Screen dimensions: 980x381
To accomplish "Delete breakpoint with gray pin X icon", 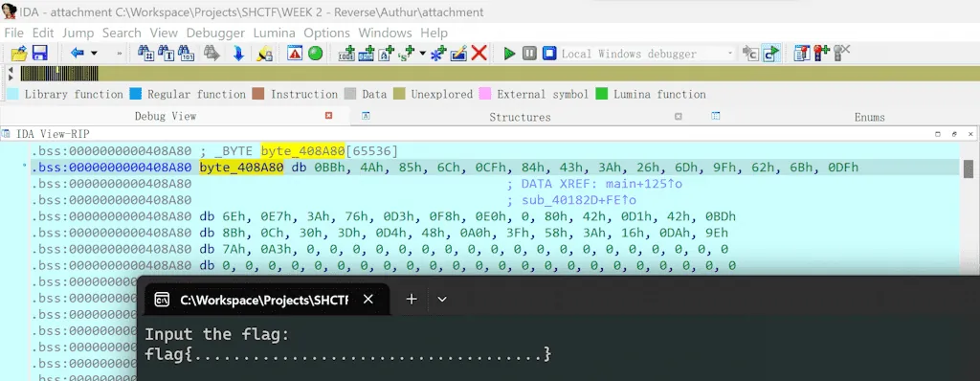I will pyautogui.click(x=842, y=54).
